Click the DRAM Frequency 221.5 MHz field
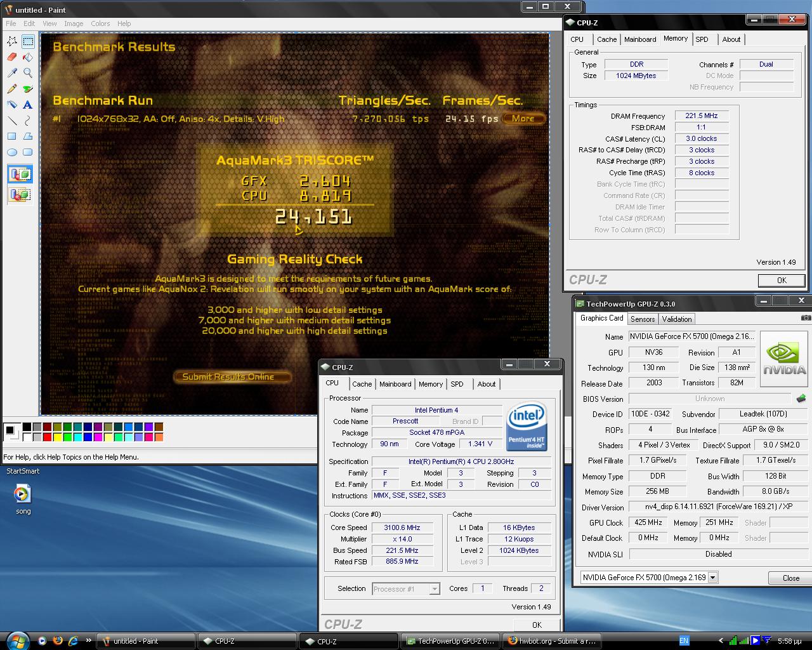Screen dimensions: 812x650 click(x=702, y=116)
